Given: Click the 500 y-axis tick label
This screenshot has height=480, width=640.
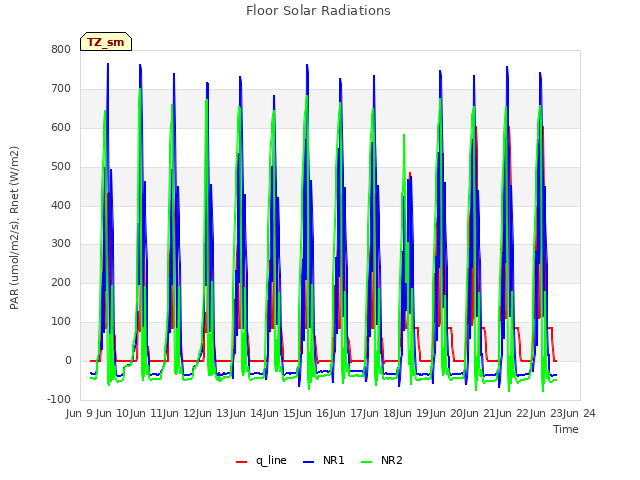Looking at the screenshot, I should point(61,166).
